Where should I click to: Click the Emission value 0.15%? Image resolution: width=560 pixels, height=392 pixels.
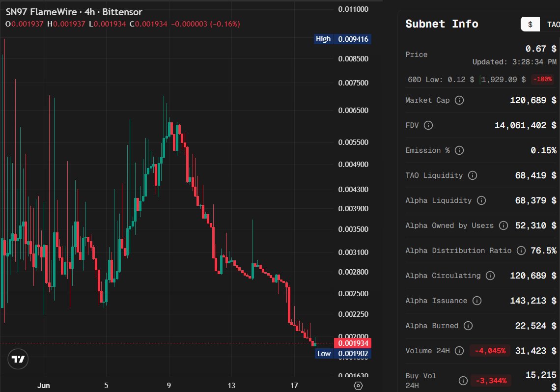[544, 150]
